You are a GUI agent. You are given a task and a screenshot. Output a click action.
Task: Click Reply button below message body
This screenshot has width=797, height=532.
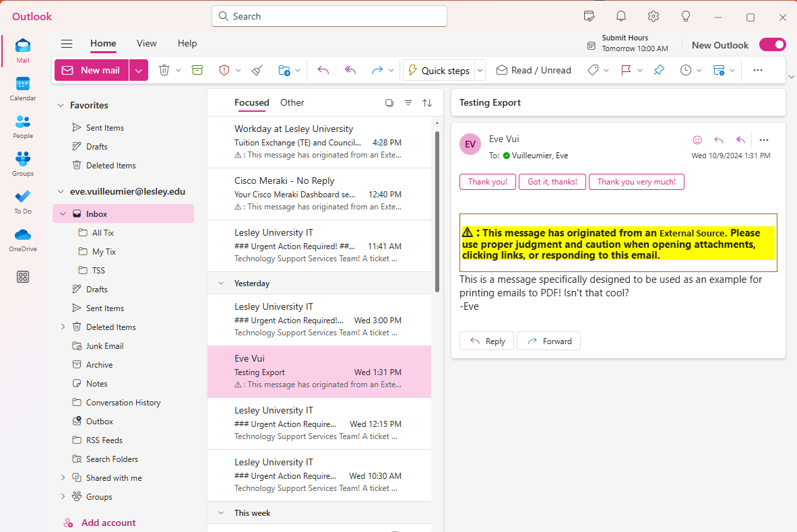click(486, 341)
